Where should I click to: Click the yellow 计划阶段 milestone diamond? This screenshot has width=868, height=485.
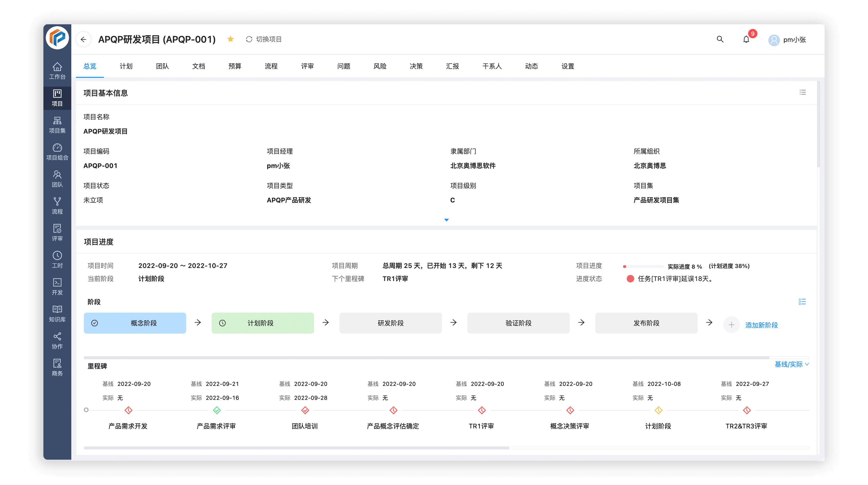658,410
